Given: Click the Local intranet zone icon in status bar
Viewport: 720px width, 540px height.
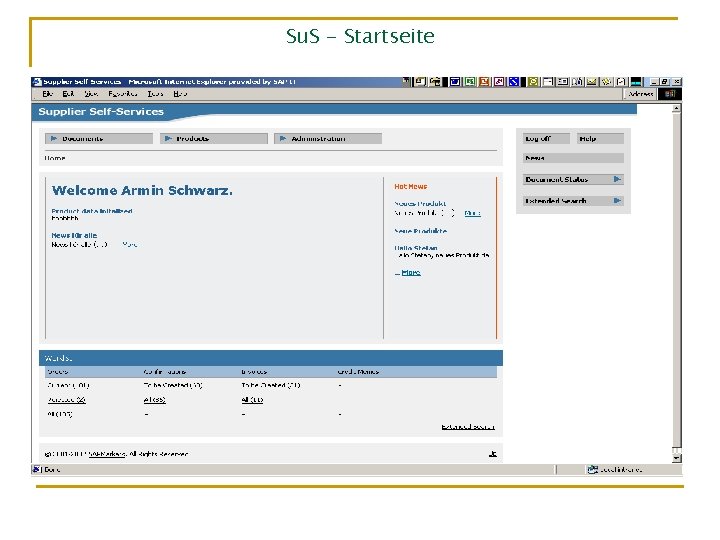Looking at the screenshot, I should point(592,469).
